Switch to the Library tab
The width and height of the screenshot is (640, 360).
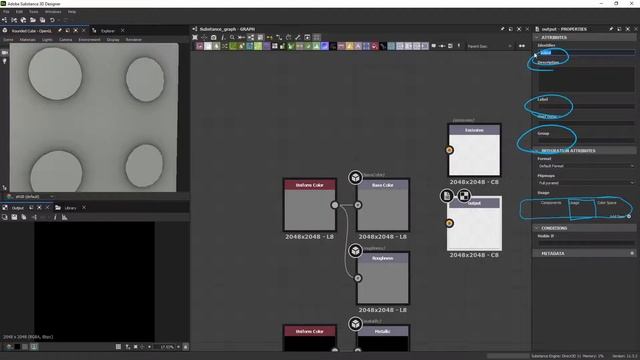71,208
